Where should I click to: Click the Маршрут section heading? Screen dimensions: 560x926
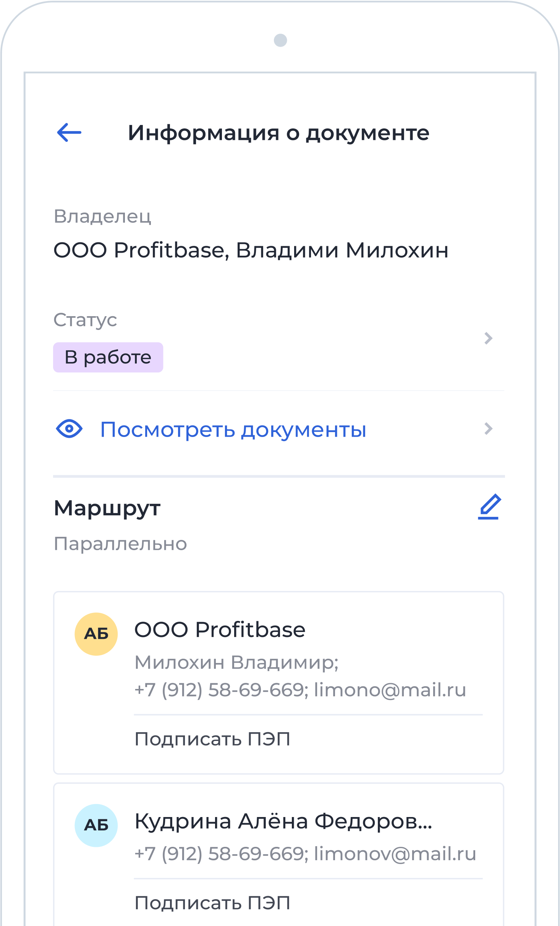tap(107, 508)
